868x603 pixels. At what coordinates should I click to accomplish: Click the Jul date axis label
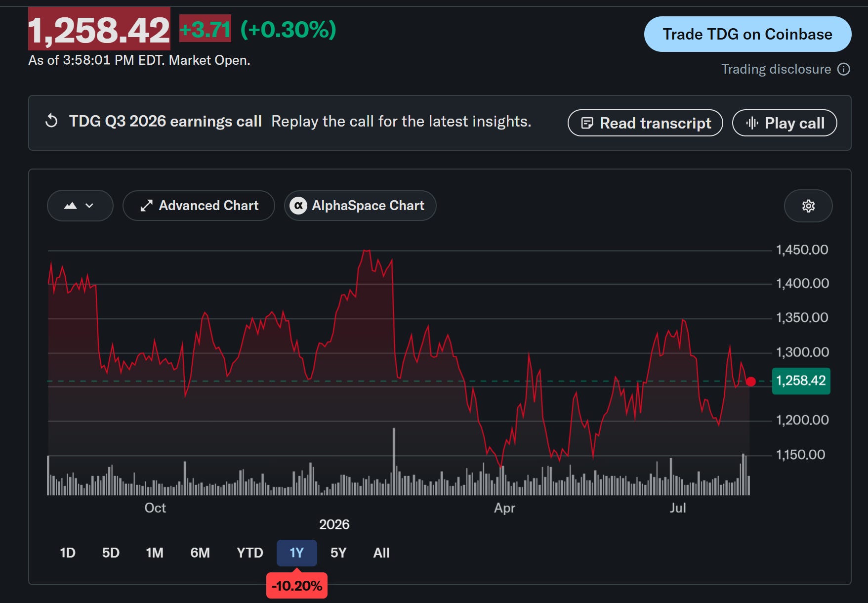[678, 508]
